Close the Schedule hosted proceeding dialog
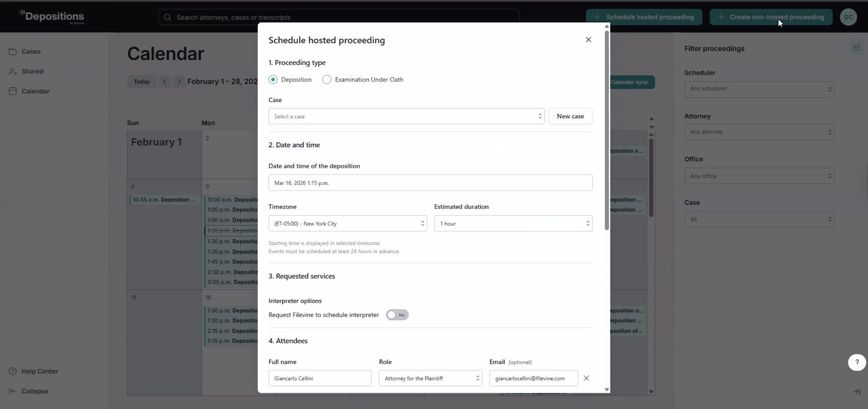This screenshot has height=409, width=868. 588,40
